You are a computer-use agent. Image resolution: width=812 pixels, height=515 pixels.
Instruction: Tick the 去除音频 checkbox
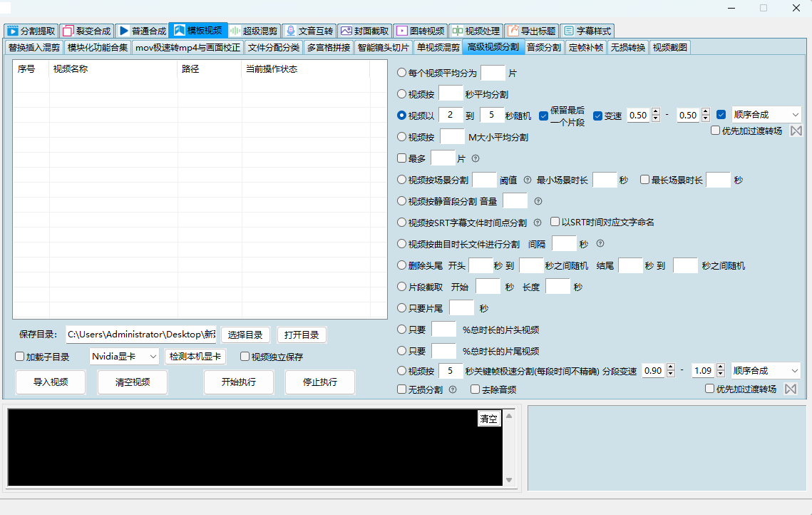point(476,389)
